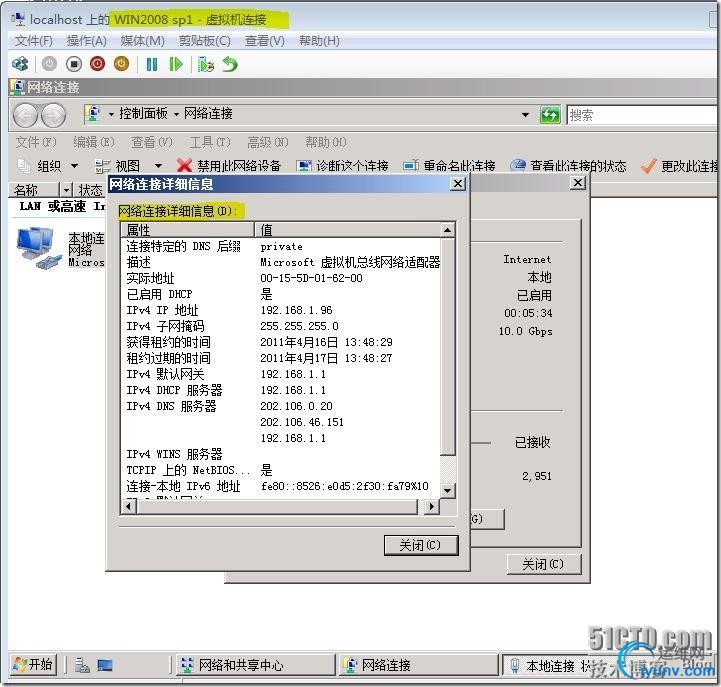721x687 pixels.
Task: Click the 搜索 search box
Action: [x=641, y=114]
